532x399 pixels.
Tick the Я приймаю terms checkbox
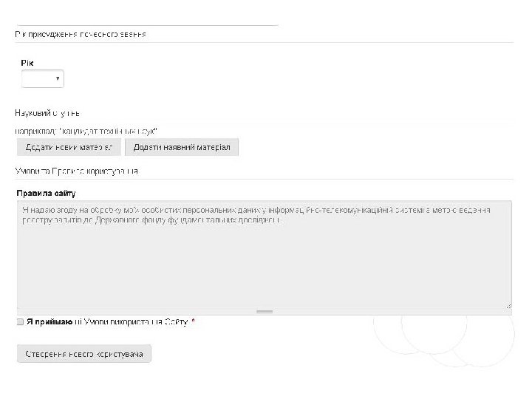click(20, 322)
